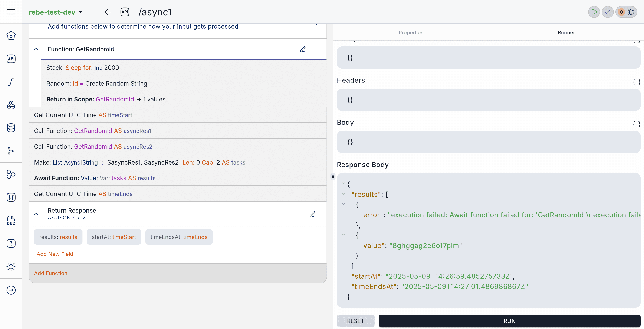Edit Return Response with pencil icon
This screenshot has width=644, height=329.
tap(312, 214)
